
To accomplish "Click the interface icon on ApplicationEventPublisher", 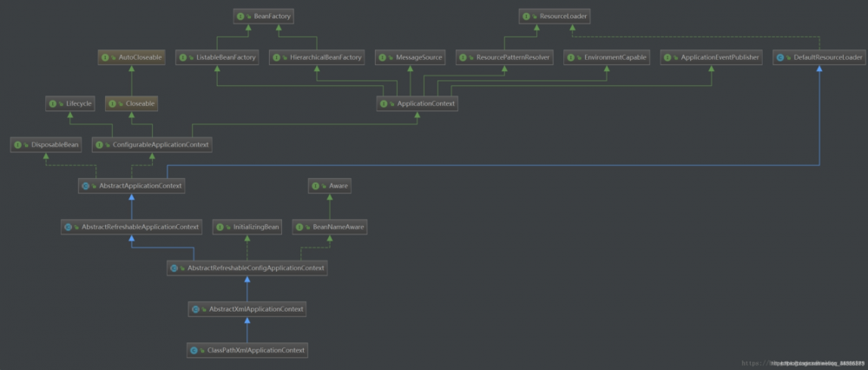I will [x=667, y=57].
